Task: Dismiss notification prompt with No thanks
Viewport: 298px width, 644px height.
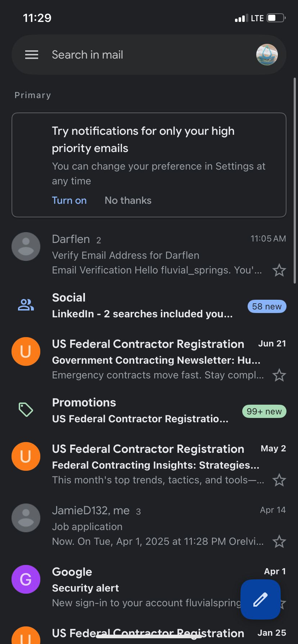Action: coord(128,200)
